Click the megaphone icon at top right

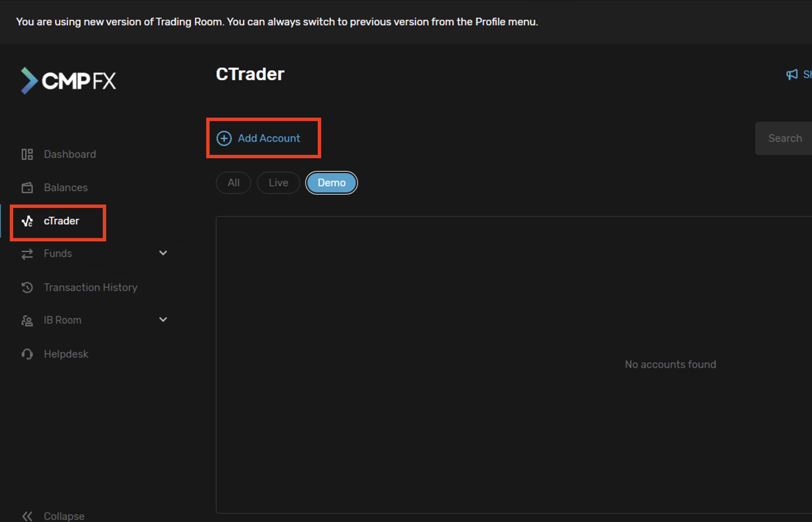click(792, 74)
